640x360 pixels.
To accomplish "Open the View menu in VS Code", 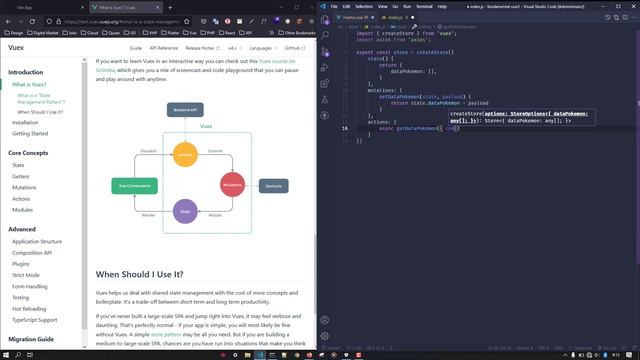I will click(382, 7).
